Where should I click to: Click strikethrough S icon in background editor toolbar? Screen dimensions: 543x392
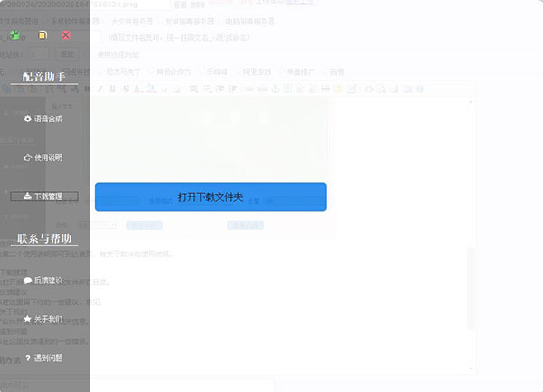click(126, 89)
